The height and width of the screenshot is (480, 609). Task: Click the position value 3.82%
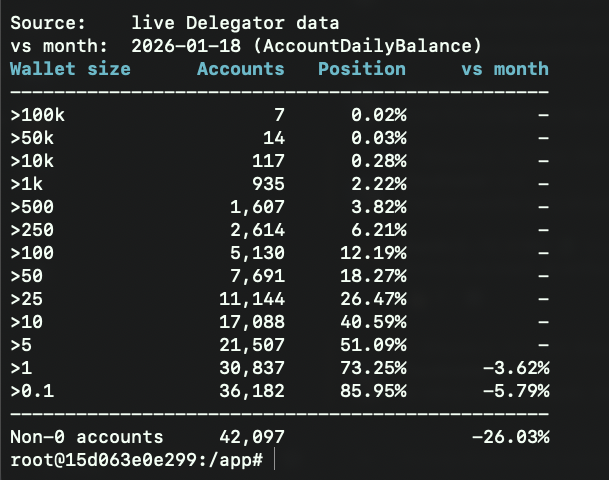(379, 207)
